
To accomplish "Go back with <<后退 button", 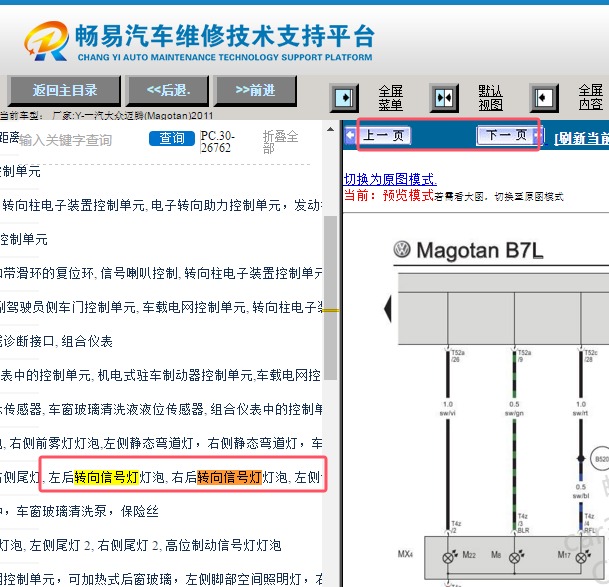I will click(168, 91).
